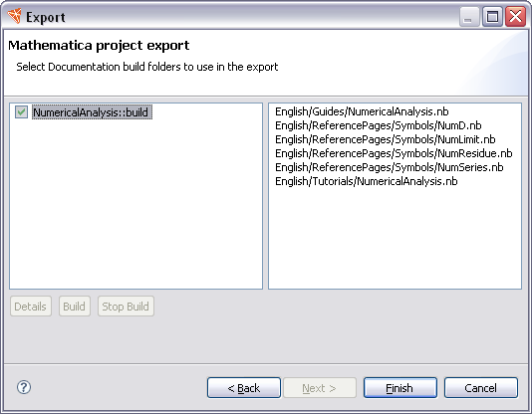
Task: Maximize the Export dialog window
Action: (x=492, y=16)
